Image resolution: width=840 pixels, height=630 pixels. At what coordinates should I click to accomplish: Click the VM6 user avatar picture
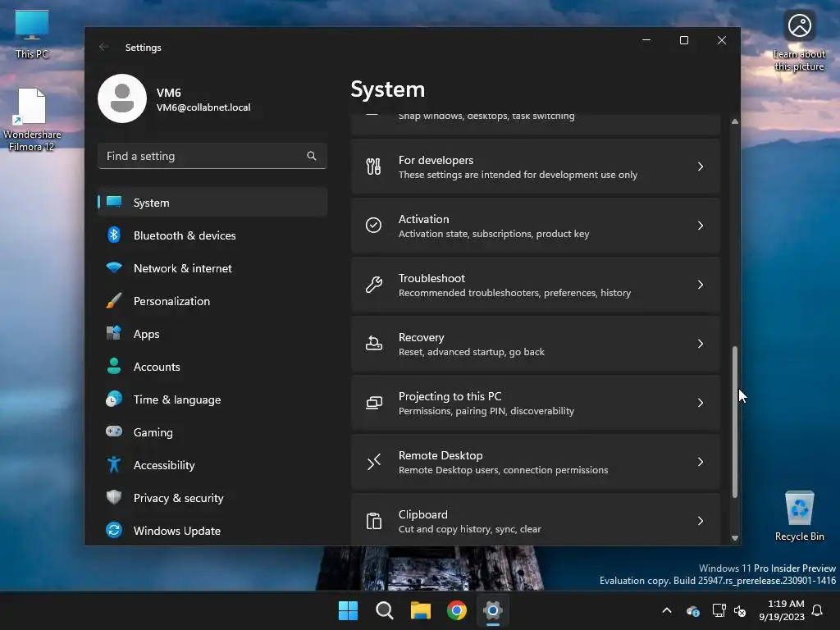(x=122, y=98)
